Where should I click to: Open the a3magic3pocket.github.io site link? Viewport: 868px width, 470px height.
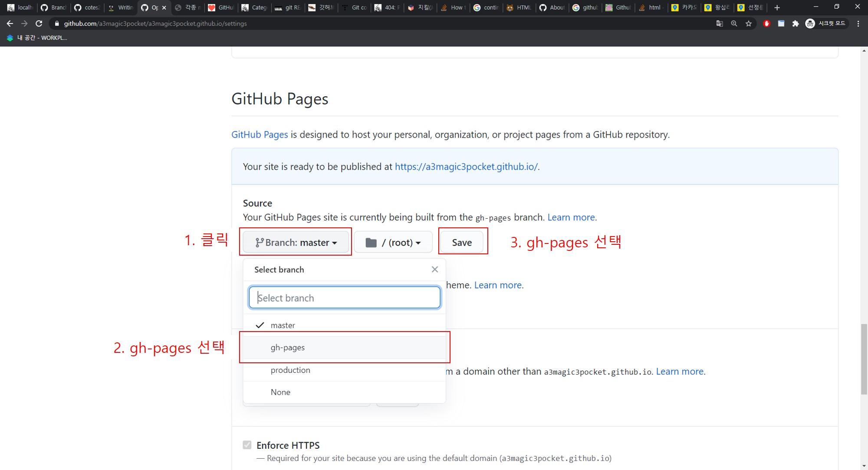(x=466, y=167)
